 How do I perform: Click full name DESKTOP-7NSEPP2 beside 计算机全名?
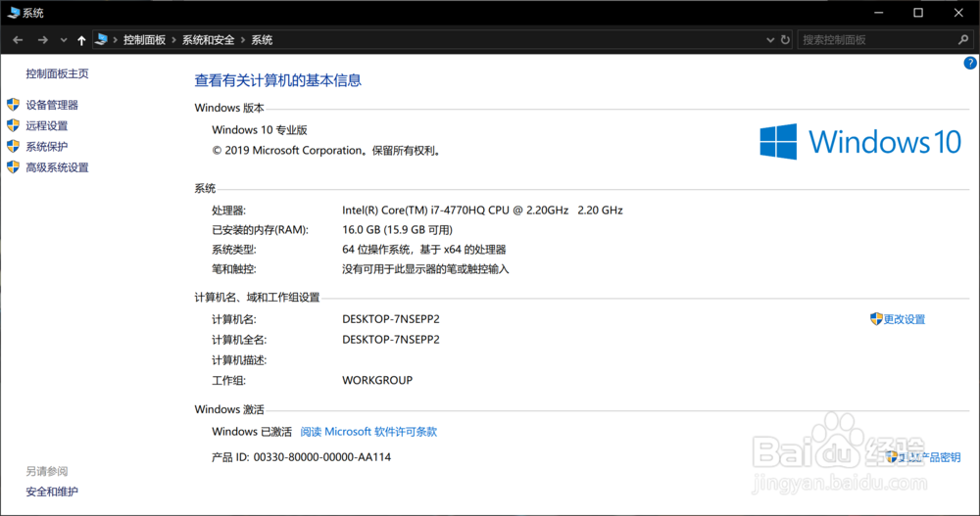(391, 340)
